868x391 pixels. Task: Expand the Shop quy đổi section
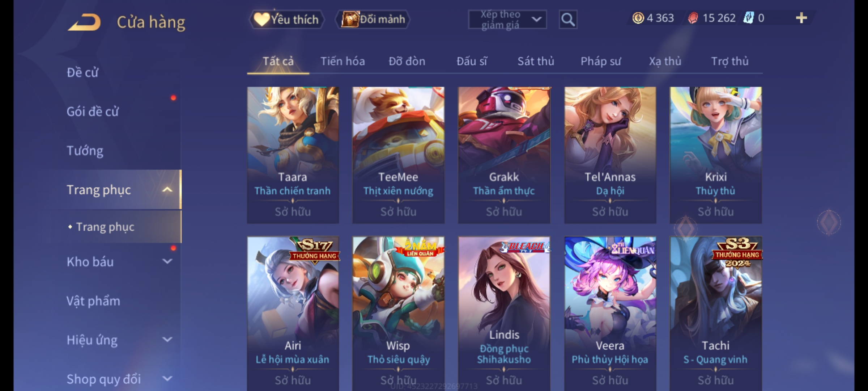point(167,379)
